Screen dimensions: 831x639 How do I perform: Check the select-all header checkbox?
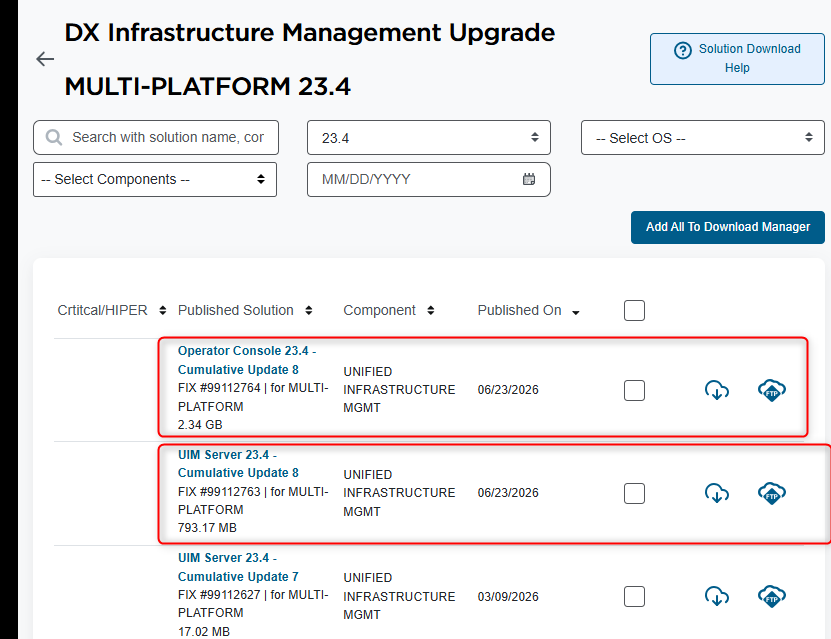coord(634,310)
